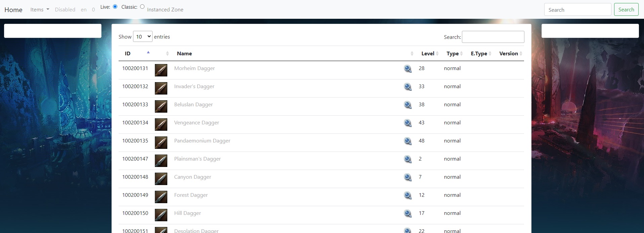Click the Hill Dagger item icon
The image size is (644, 233).
pos(161,215)
